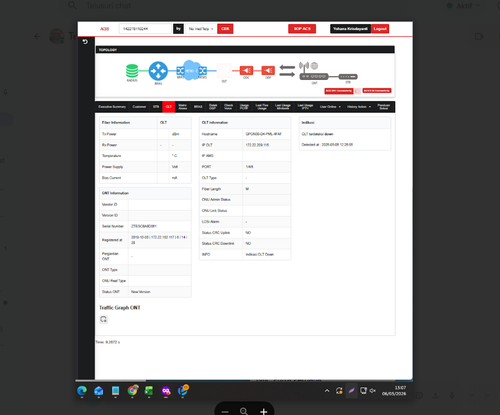Open Microsoft Edge in the taskbar
This screenshot has width=500, height=415.
point(82,390)
